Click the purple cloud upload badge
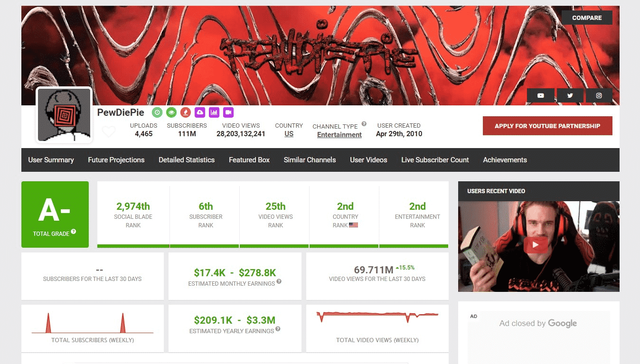Image resolution: width=640 pixels, height=364 pixels. click(x=200, y=112)
